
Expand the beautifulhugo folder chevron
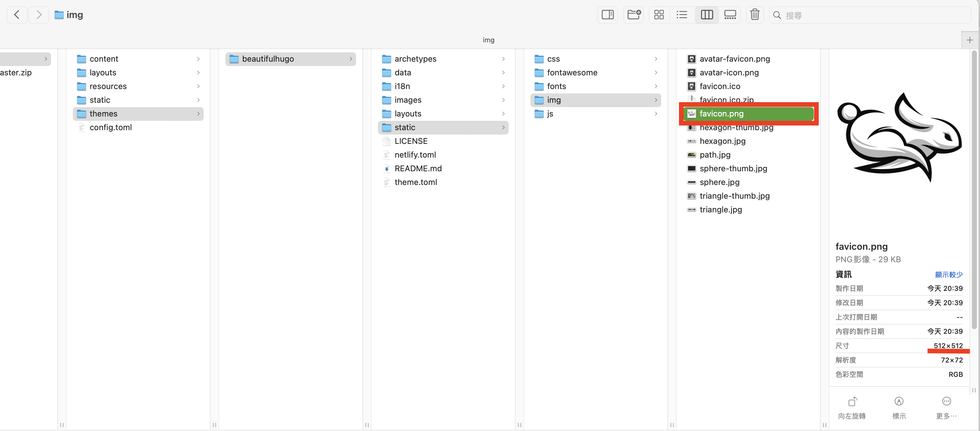click(x=351, y=59)
